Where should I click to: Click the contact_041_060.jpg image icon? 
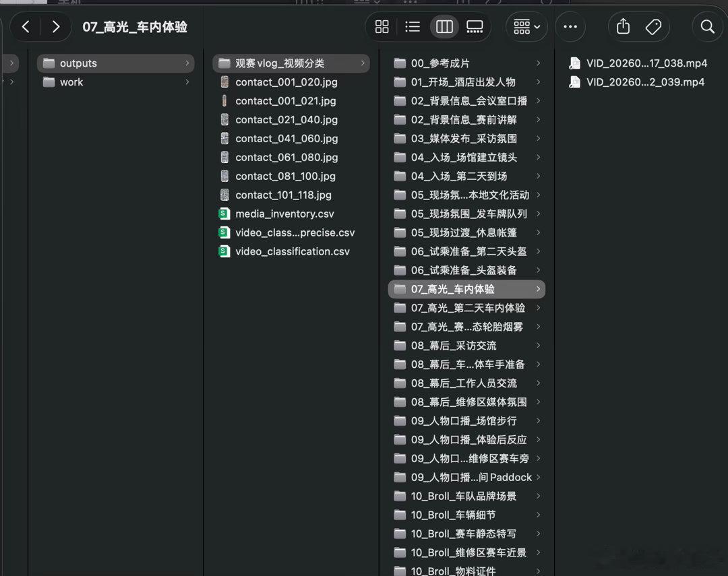224,138
